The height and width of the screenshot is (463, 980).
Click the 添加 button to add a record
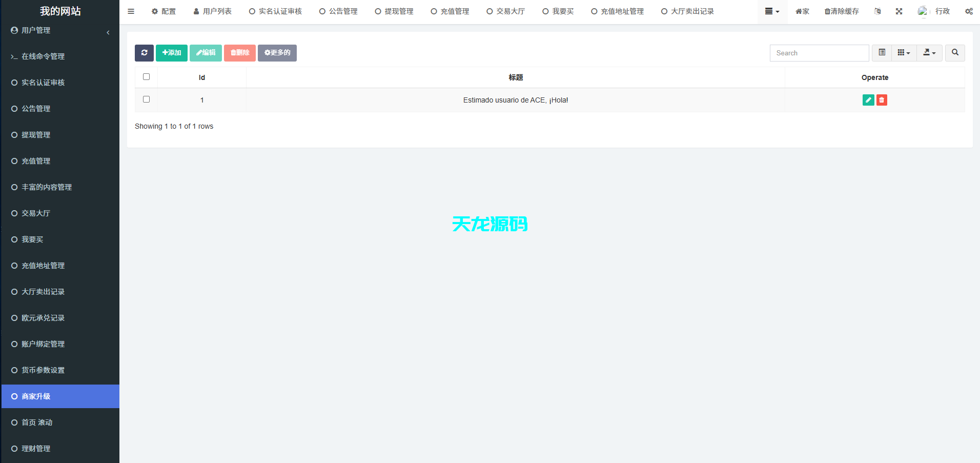171,53
